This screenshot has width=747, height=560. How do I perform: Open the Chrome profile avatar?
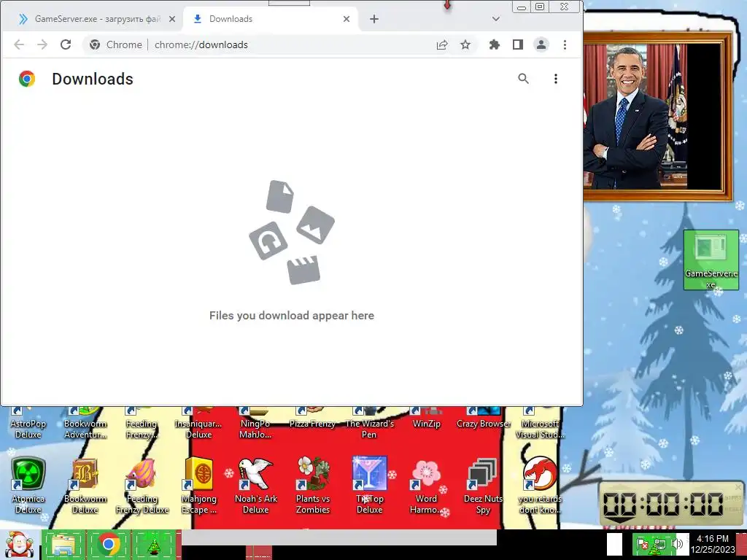coord(541,44)
